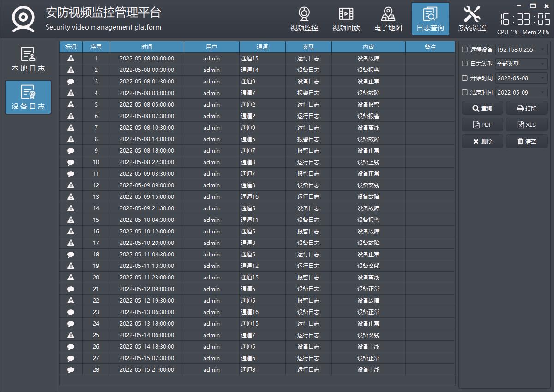Enable the 远程设备 remote device checkbox
Viewport: 554px width, 392px height.
click(465, 49)
